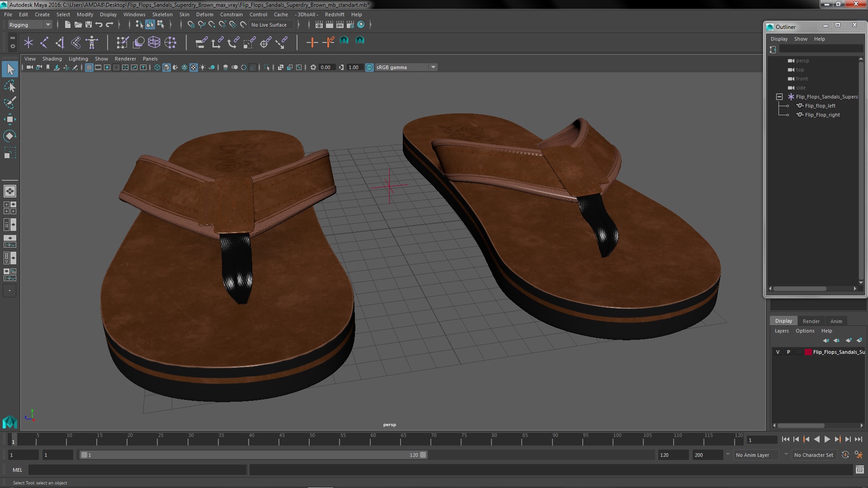Switch to the Render layer tab
Screen dimensions: 868x488
[811, 321]
